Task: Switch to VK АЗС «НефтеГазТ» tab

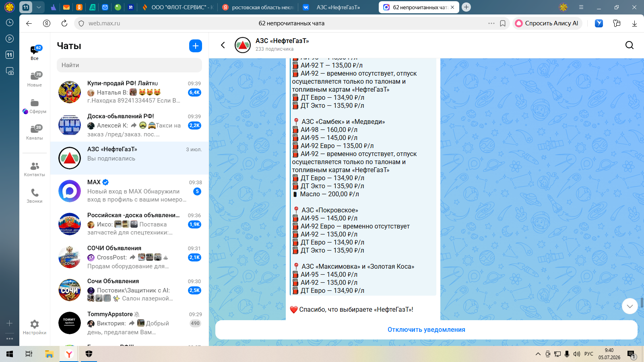Action: (x=338, y=7)
